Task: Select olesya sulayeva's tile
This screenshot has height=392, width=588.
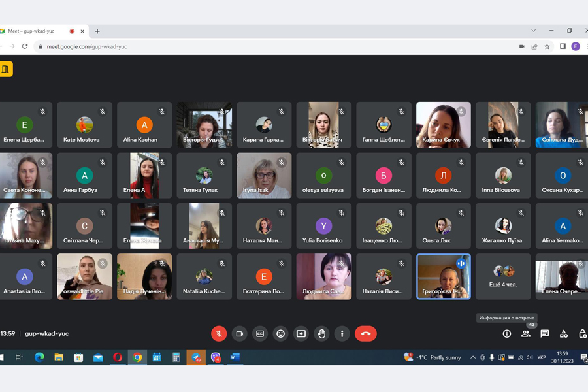Action: click(323, 176)
